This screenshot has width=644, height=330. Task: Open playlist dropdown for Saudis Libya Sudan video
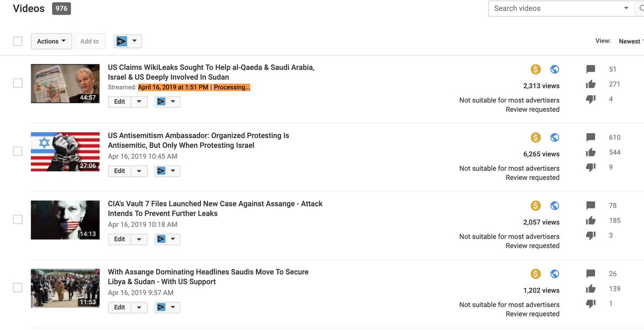(167, 308)
